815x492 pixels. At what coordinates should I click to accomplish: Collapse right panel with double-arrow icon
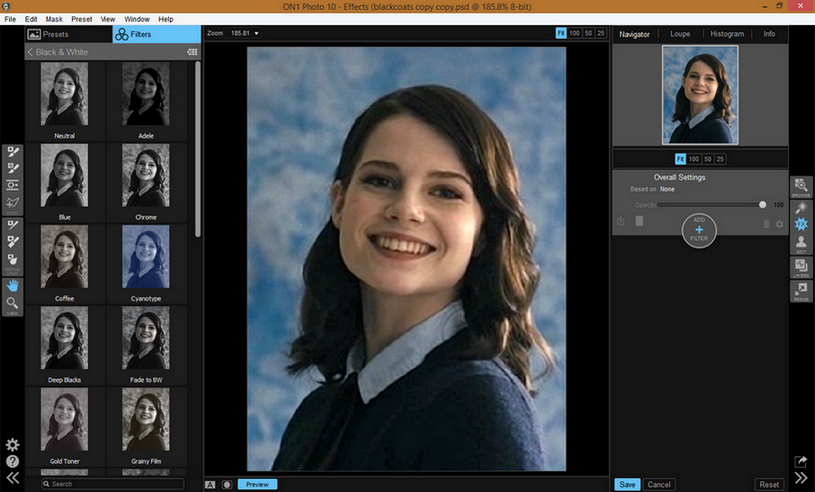click(801, 478)
